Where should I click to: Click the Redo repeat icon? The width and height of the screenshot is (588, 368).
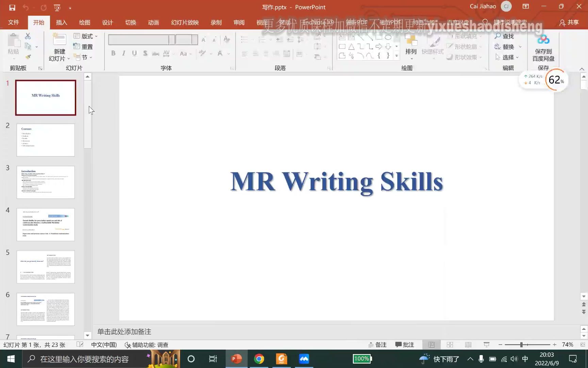pyautogui.click(x=44, y=7)
